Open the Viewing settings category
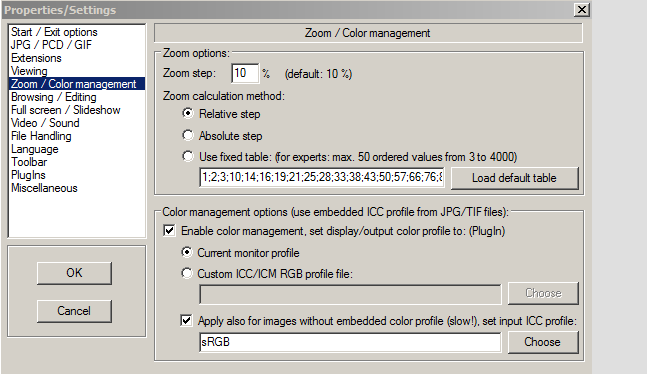 [29, 71]
